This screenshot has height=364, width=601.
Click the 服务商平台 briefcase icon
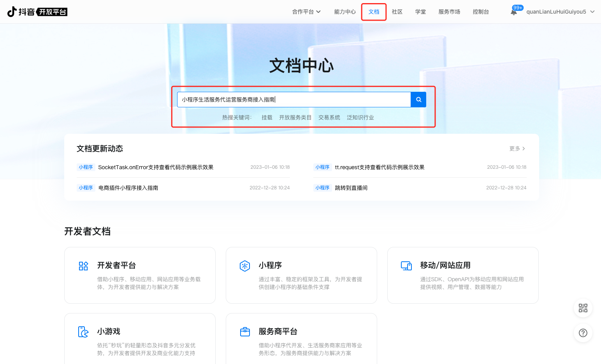click(245, 332)
